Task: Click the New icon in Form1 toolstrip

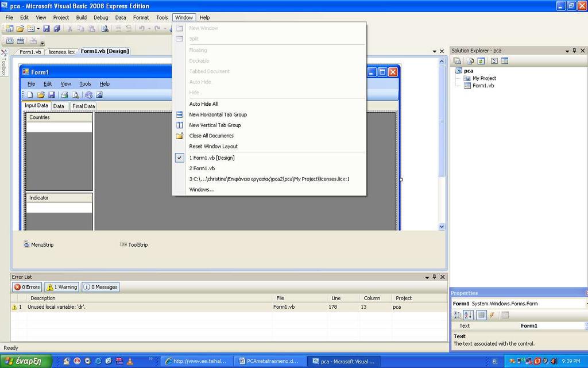Action: [x=30, y=95]
